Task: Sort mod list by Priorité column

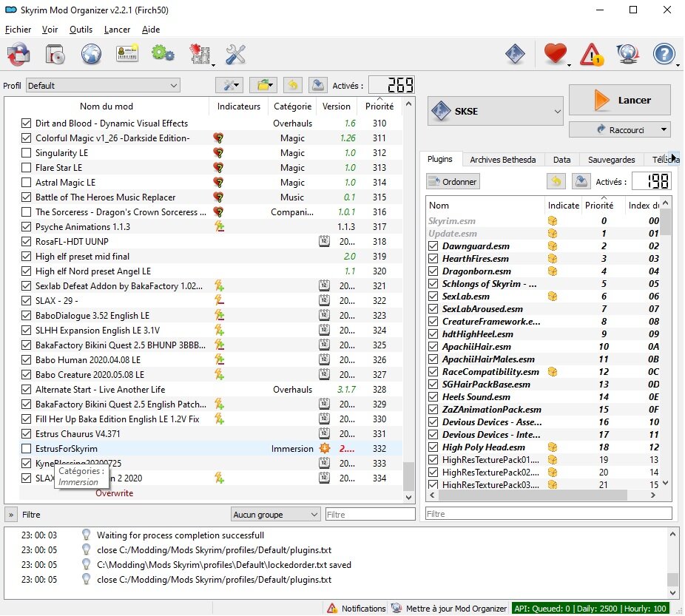Action: [x=379, y=106]
